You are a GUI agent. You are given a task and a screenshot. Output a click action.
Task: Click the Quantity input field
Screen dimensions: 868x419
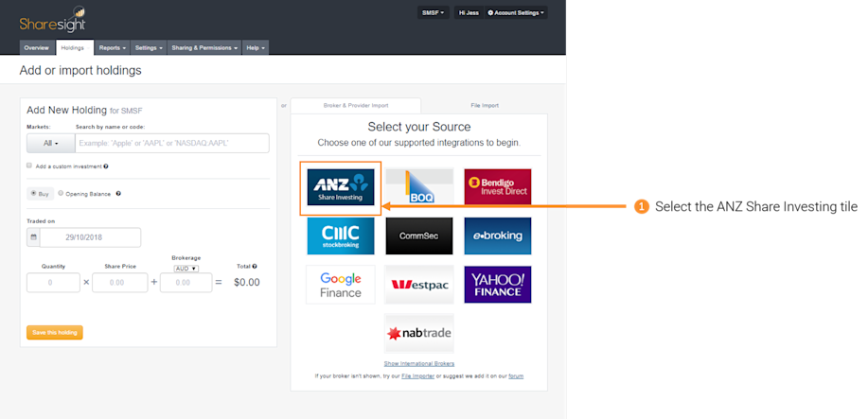(53, 282)
